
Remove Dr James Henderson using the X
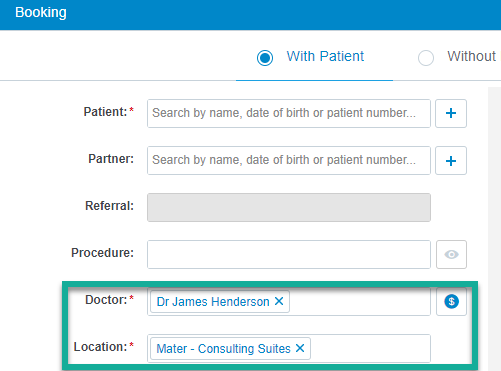coord(279,301)
